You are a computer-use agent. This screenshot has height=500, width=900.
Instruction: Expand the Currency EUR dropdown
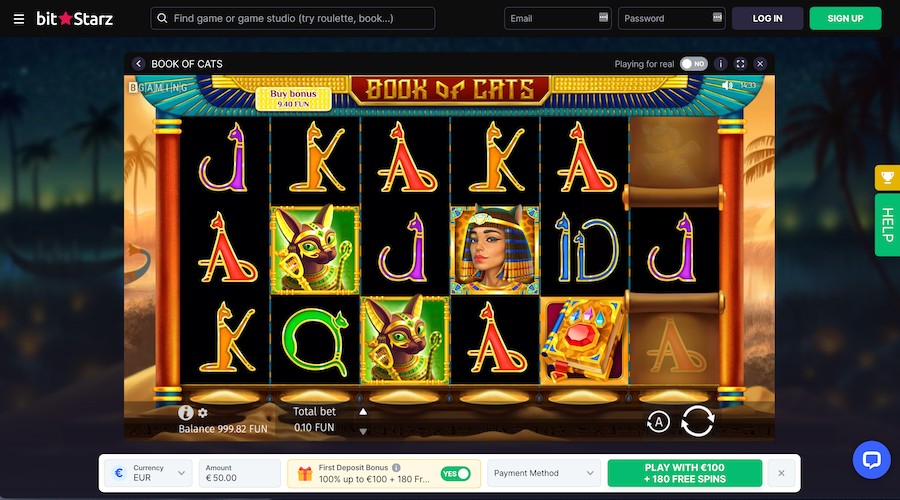tap(148, 473)
